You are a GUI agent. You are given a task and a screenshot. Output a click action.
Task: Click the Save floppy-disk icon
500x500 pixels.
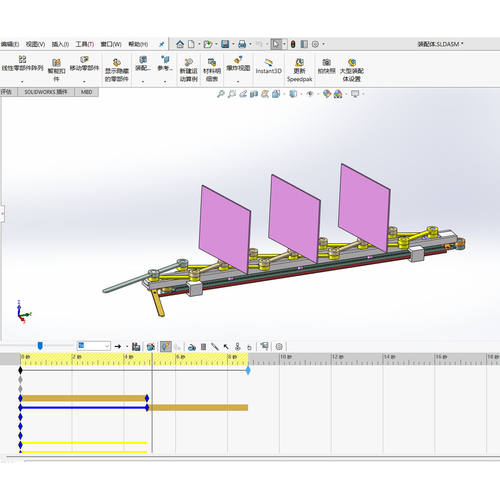click(225, 44)
